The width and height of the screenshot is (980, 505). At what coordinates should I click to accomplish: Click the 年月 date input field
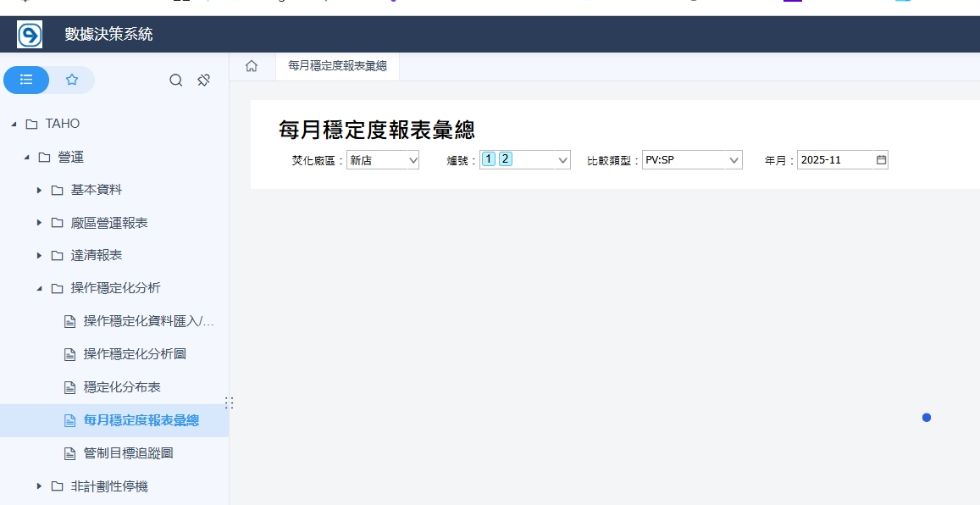click(834, 160)
